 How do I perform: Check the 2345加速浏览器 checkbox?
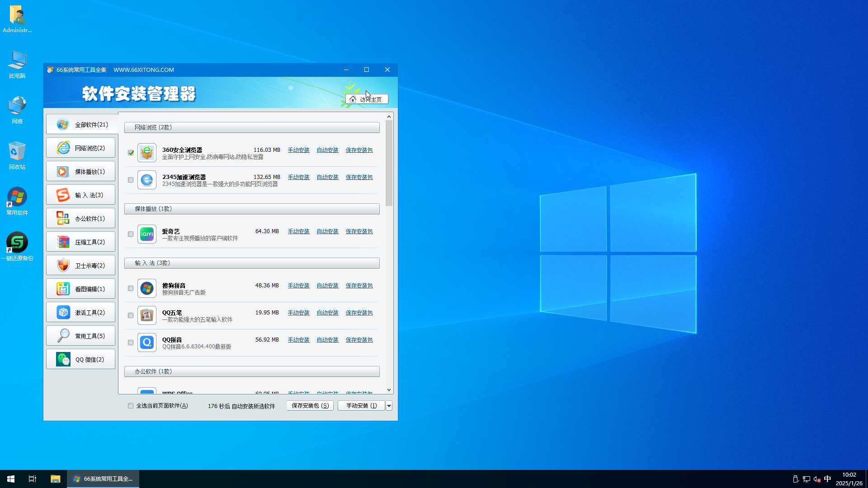pyautogui.click(x=131, y=180)
